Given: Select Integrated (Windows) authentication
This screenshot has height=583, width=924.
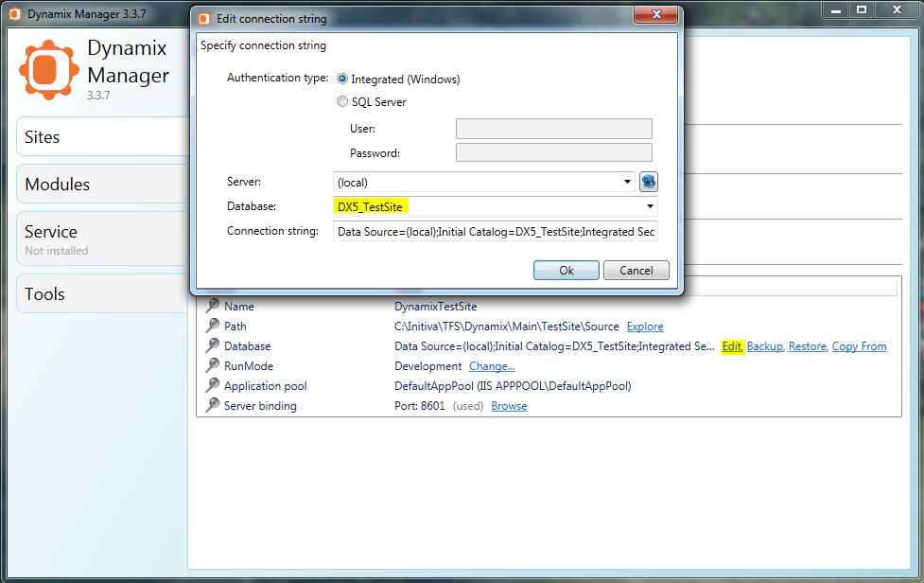Looking at the screenshot, I should coord(342,79).
